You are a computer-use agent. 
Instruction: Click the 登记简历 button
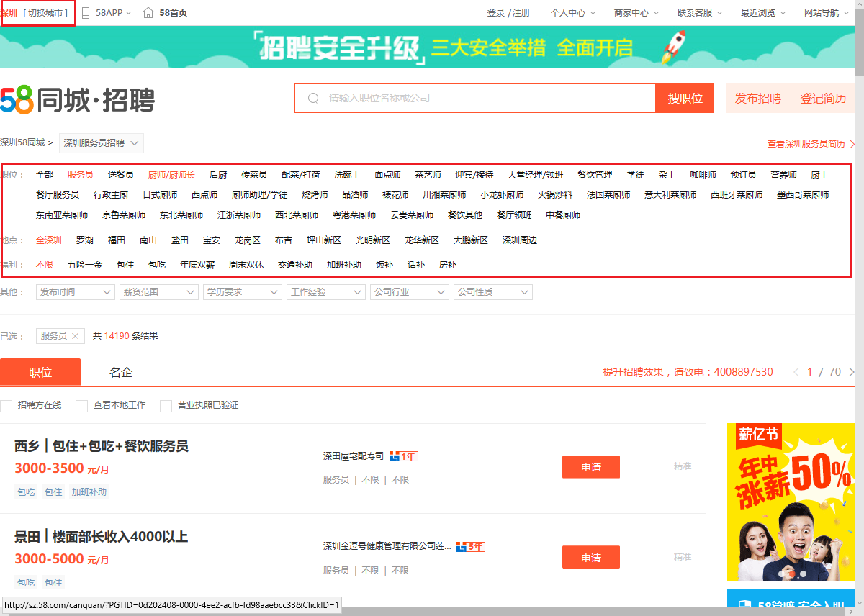click(x=824, y=99)
